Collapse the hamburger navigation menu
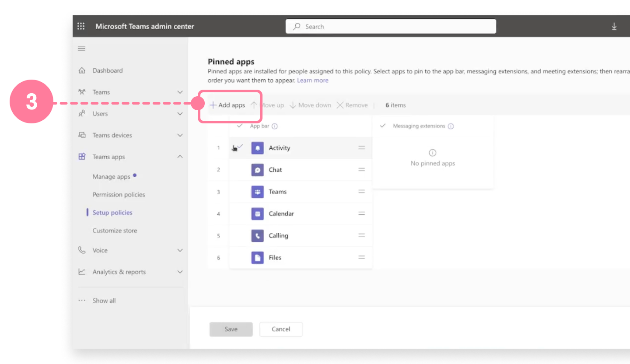The image size is (630, 364). [x=81, y=49]
